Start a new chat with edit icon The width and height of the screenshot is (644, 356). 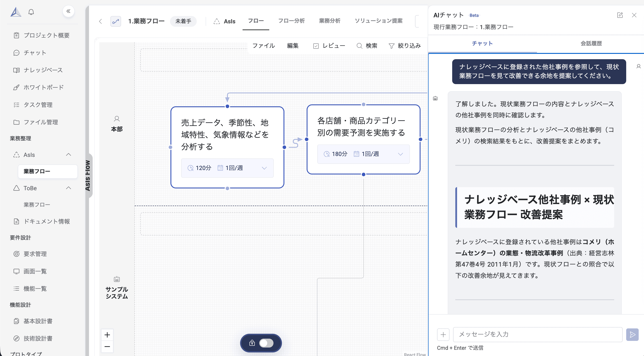(620, 15)
